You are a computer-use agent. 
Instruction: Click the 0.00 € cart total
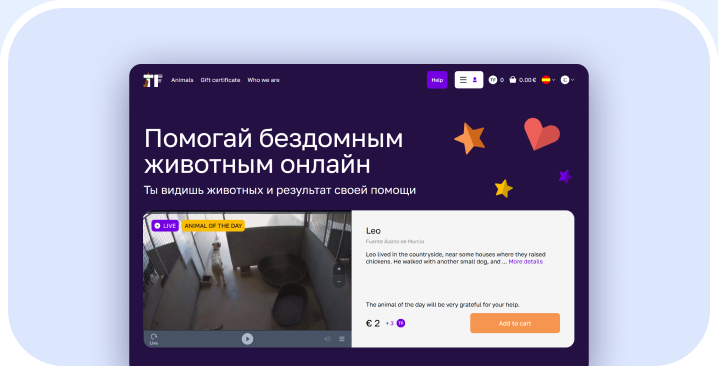(527, 80)
